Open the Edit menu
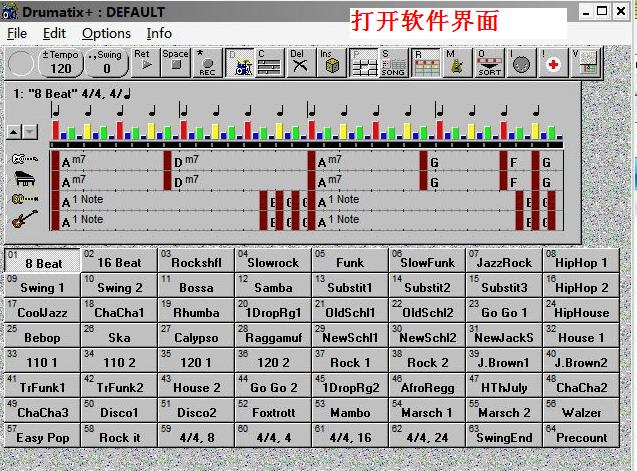The image size is (637, 471). pos(54,33)
